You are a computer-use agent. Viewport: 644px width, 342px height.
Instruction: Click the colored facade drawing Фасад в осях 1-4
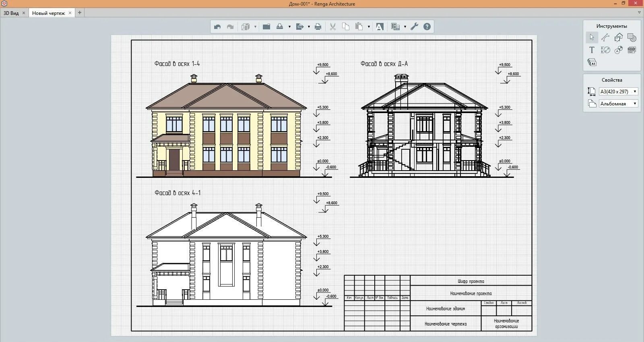coord(226,126)
